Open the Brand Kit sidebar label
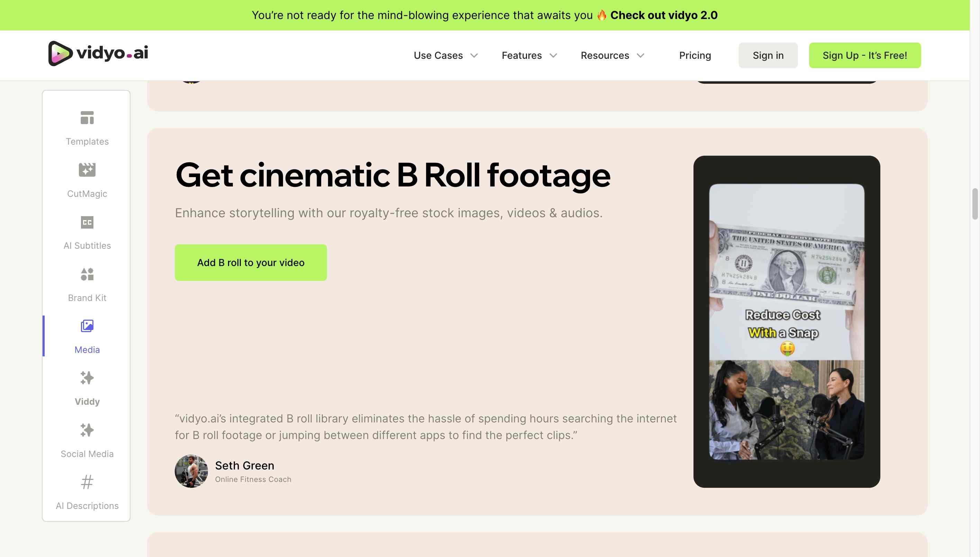 click(87, 298)
